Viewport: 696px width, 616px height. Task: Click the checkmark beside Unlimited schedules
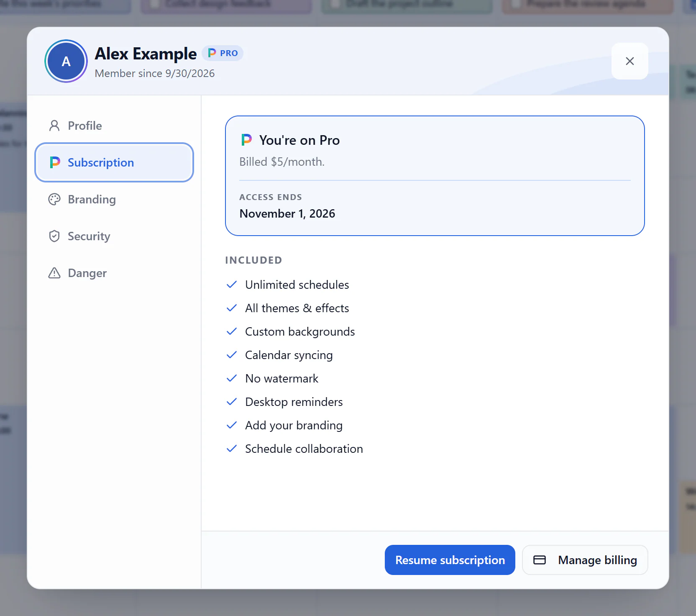232,285
